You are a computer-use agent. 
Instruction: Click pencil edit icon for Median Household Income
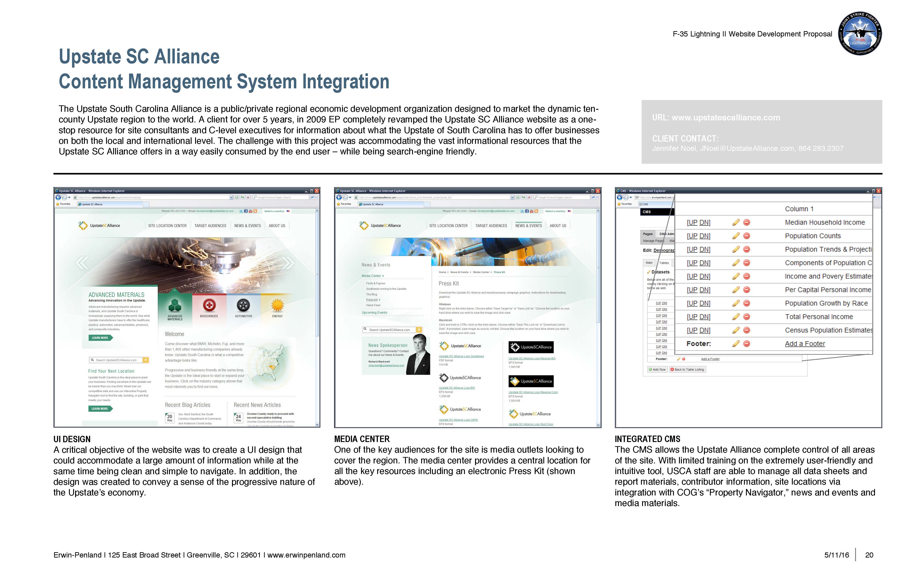[x=736, y=223]
